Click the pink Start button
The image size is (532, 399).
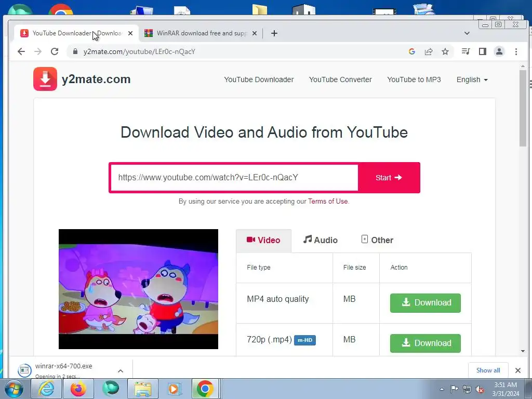pos(389,178)
